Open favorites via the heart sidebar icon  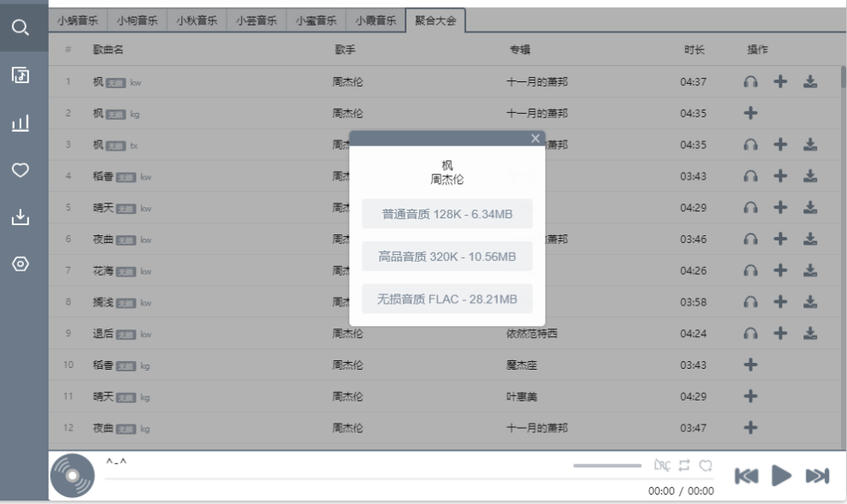tap(21, 170)
